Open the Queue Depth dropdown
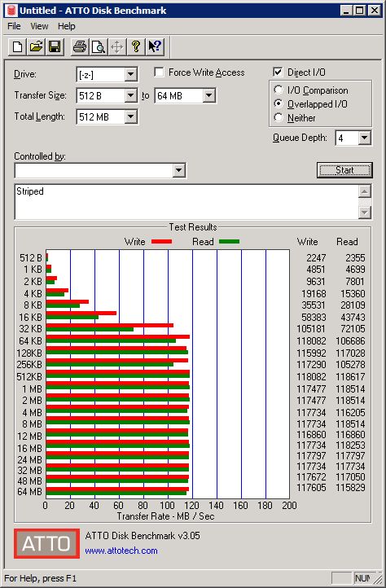The width and height of the screenshot is (386, 588). [x=364, y=138]
